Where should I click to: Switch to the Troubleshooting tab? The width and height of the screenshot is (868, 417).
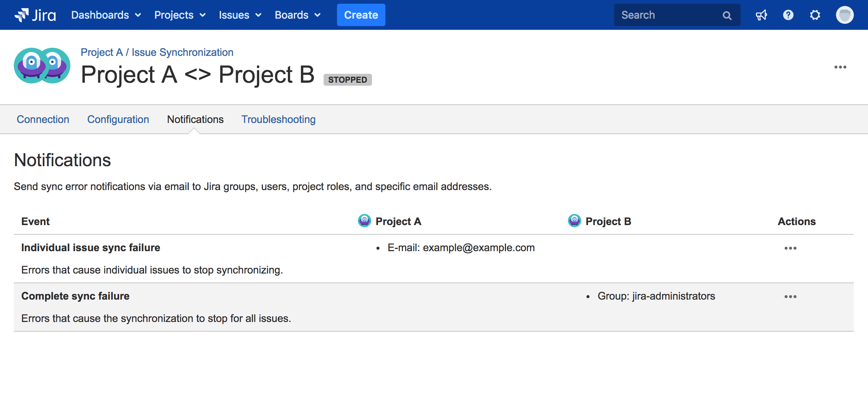point(278,119)
